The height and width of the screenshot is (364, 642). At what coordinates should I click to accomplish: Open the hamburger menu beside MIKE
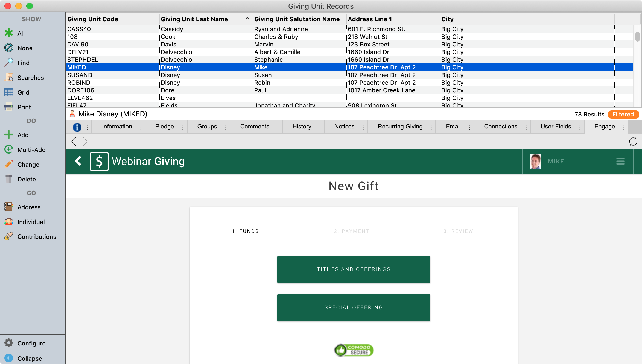620,161
